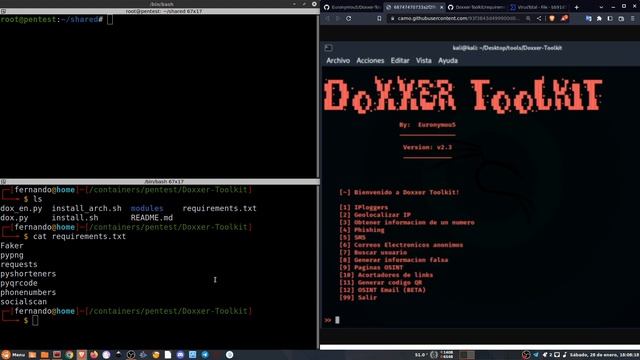The image size is (640, 360).
Task: Click the round white icon in taskbar
Action: click(229, 355)
